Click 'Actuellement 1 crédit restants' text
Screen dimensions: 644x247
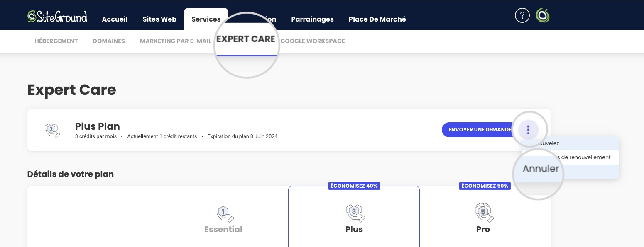[162, 136]
